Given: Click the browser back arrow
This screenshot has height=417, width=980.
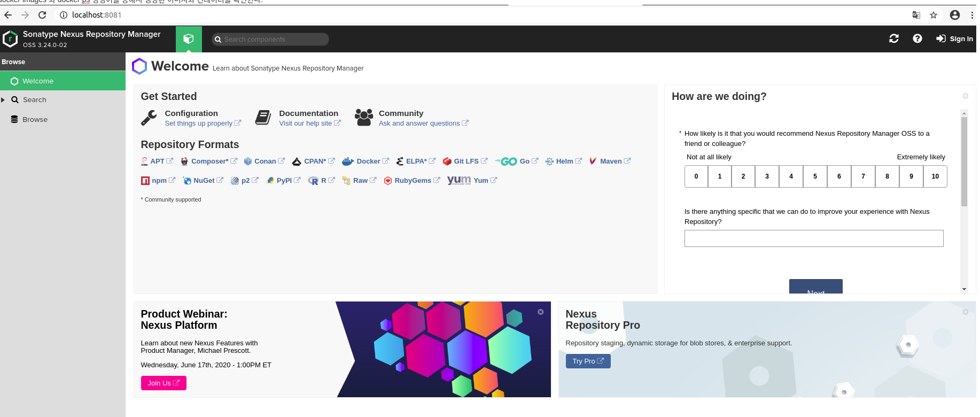Looking at the screenshot, I should click(x=8, y=15).
